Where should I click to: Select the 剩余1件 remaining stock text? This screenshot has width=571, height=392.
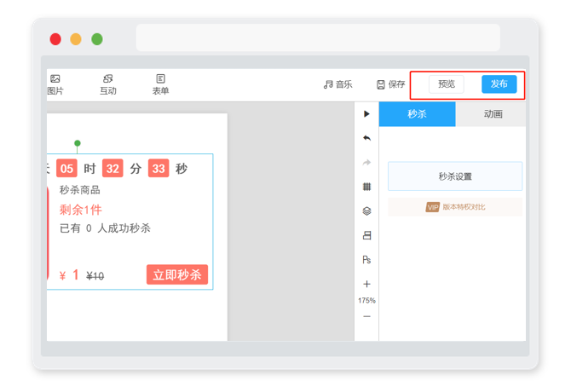80,210
